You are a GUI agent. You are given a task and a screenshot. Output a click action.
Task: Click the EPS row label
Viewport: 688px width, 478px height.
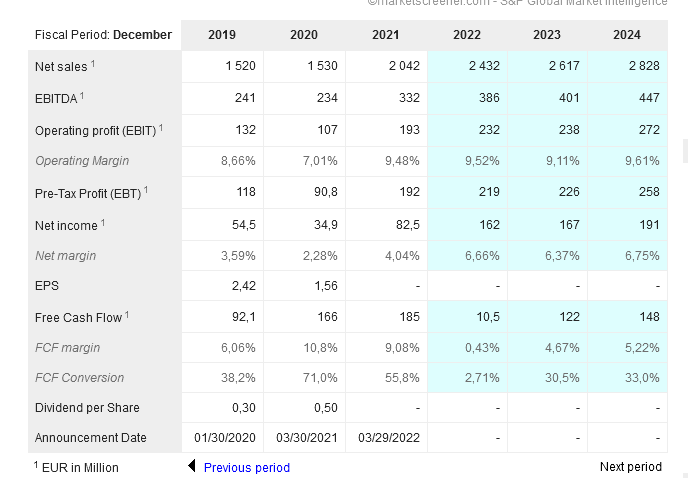click(x=47, y=286)
